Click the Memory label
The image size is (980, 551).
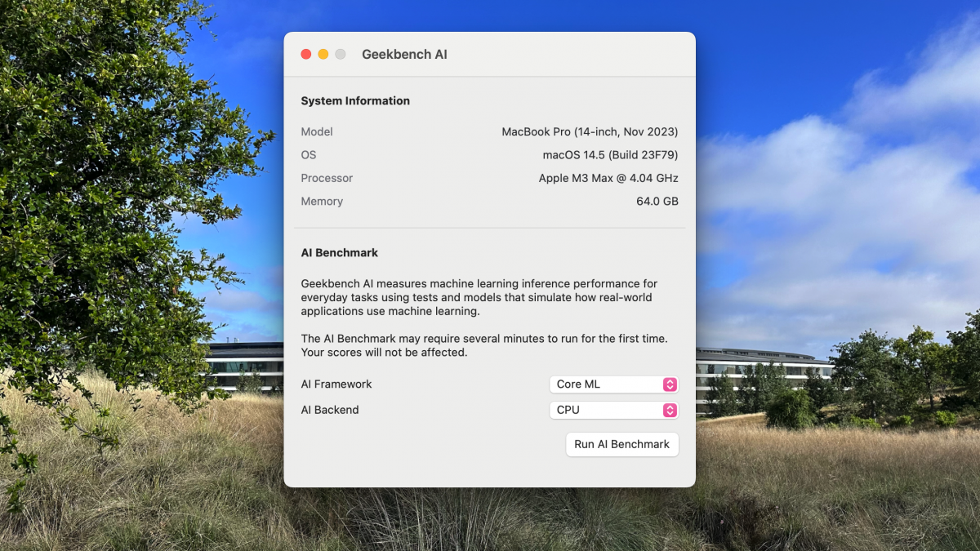[322, 202]
